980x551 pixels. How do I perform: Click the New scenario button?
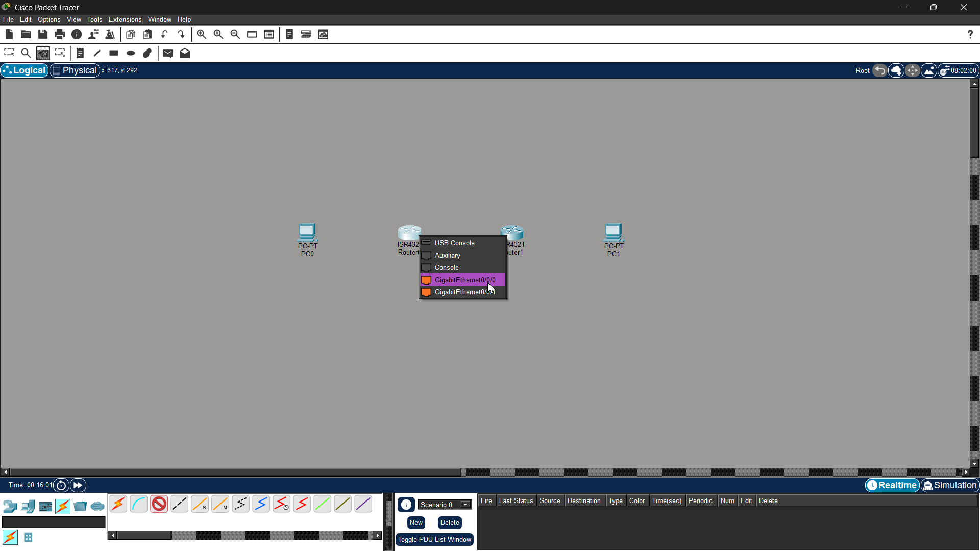coord(416,522)
